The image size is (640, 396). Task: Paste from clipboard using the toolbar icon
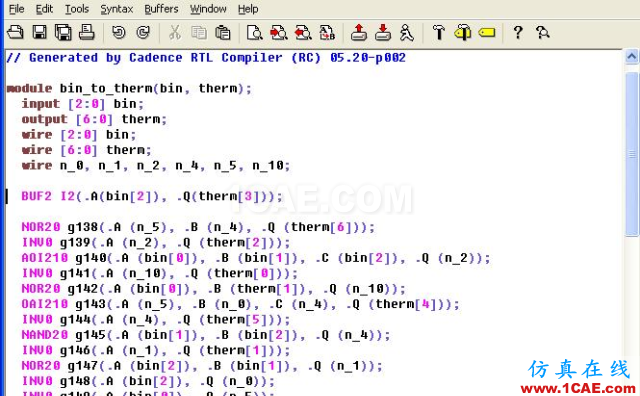[x=223, y=32]
